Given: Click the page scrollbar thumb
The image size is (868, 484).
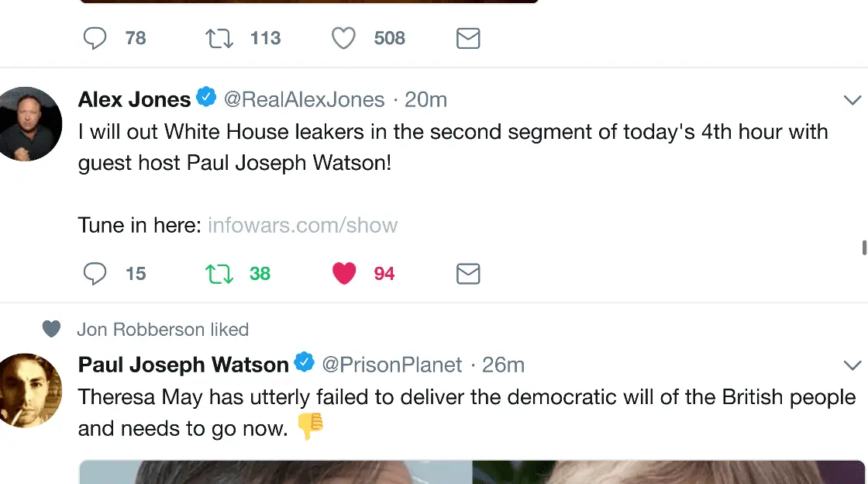Looking at the screenshot, I should pyautogui.click(x=864, y=247).
